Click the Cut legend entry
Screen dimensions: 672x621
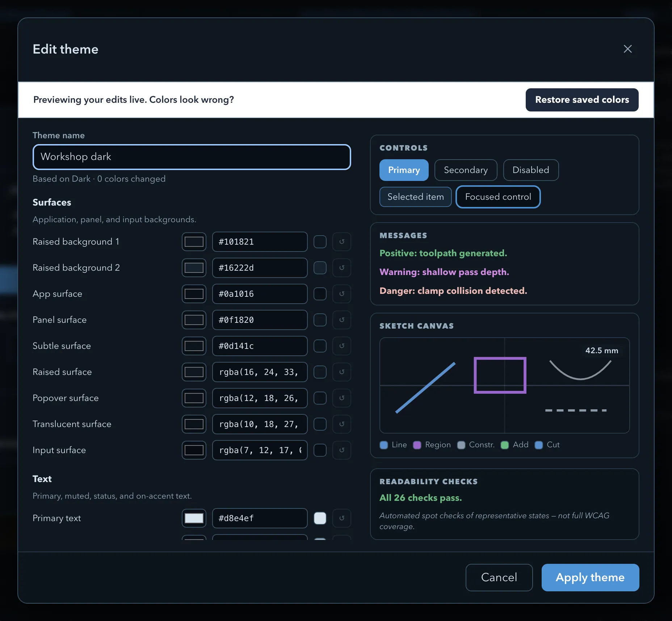[x=547, y=445]
